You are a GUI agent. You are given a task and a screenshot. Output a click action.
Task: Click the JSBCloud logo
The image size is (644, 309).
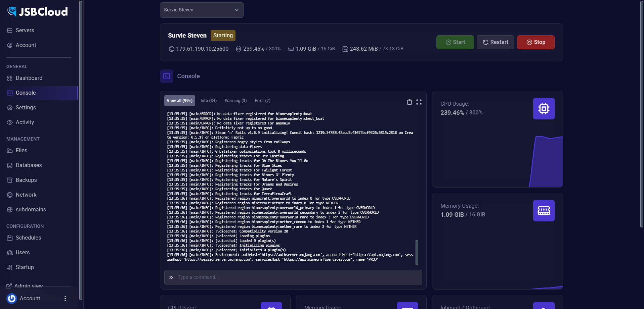tap(38, 12)
